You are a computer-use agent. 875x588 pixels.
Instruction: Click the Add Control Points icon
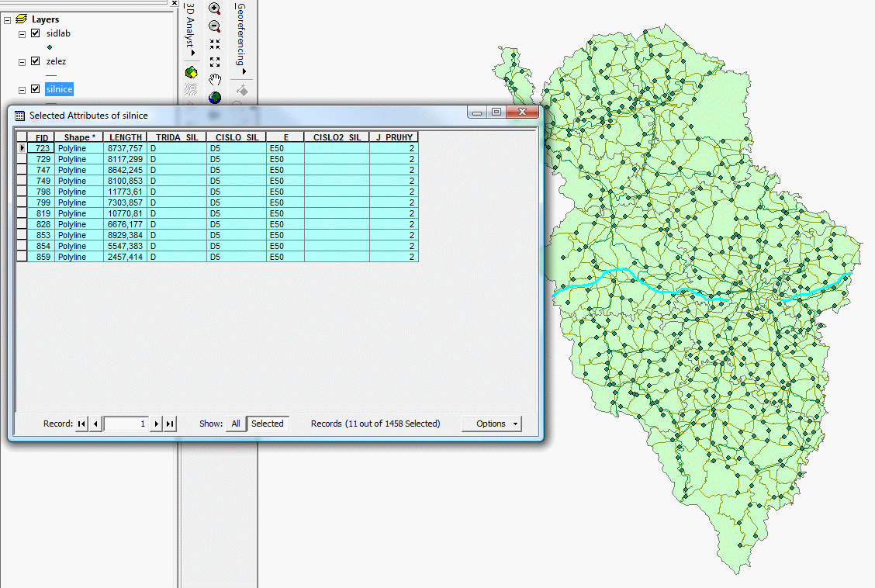pos(241,90)
